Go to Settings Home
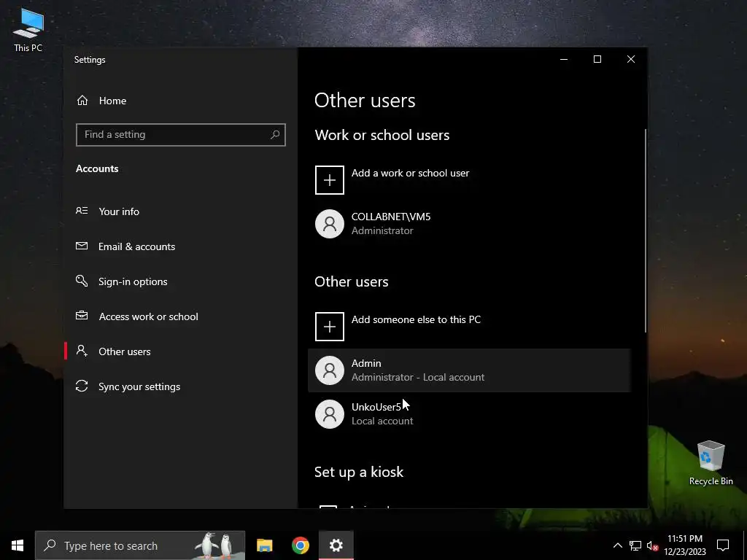Screen dimensions: 747x560 tap(181, 101)
